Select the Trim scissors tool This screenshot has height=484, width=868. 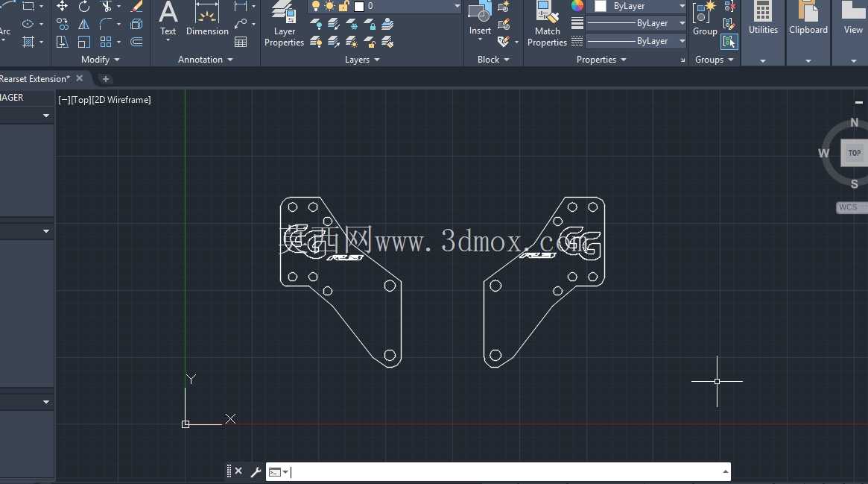click(107, 7)
